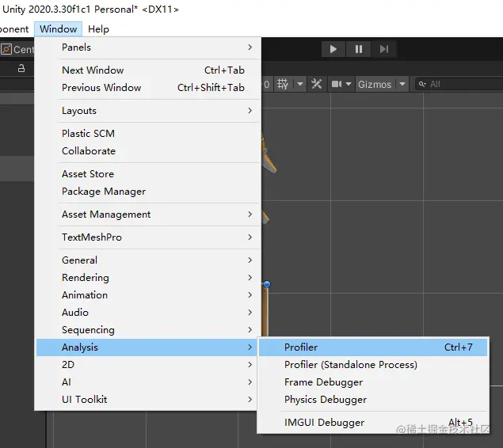Screen dimensions: 503x448
Task: Open Plastic SCM window
Action: point(147,133)
